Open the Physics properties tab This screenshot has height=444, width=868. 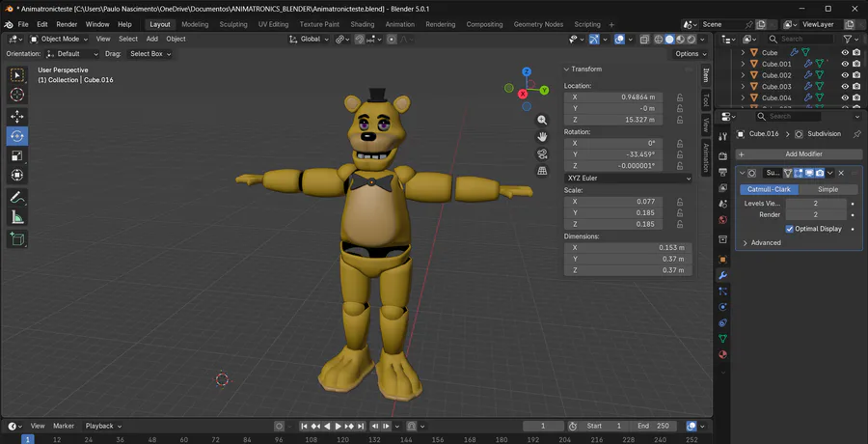[x=722, y=307]
